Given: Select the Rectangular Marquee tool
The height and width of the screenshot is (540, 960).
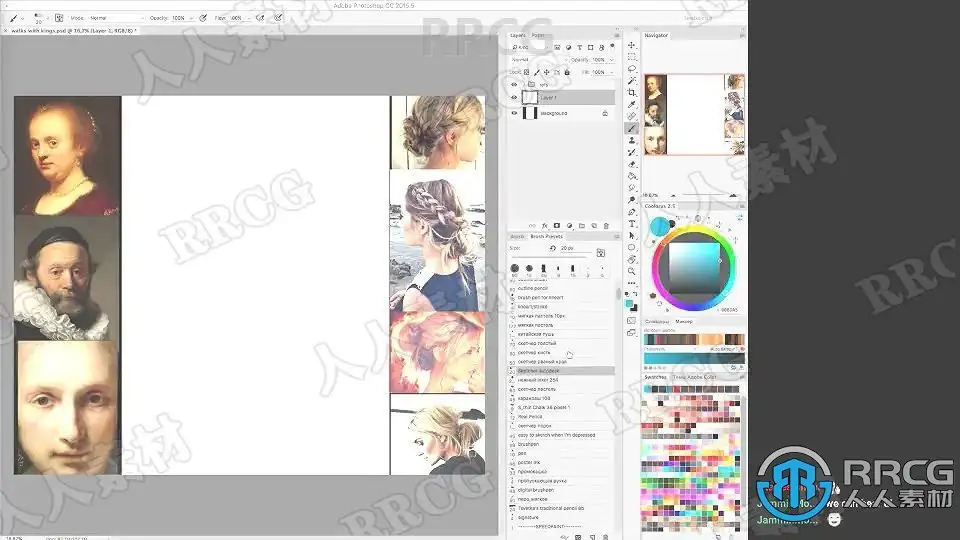Looking at the screenshot, I should pos(631,57).
